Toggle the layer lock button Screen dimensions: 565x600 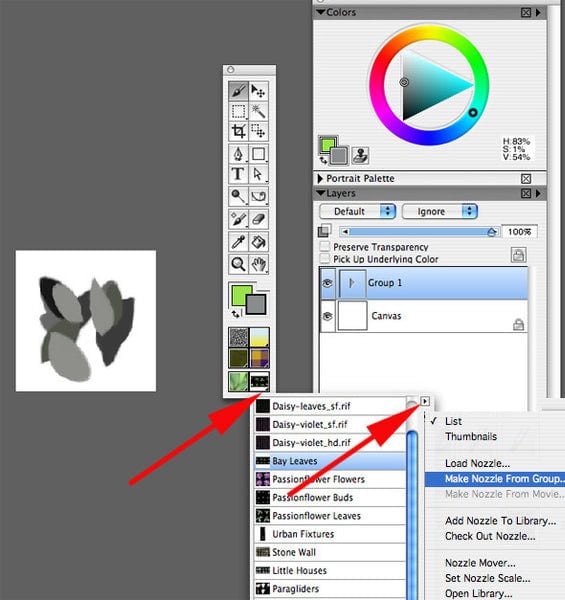click(518, 255)
